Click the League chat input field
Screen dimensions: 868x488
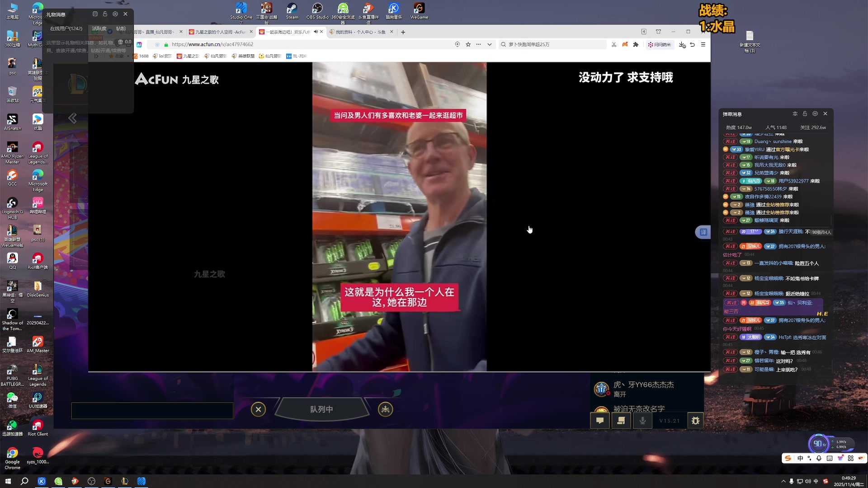[x=152, y=410]
